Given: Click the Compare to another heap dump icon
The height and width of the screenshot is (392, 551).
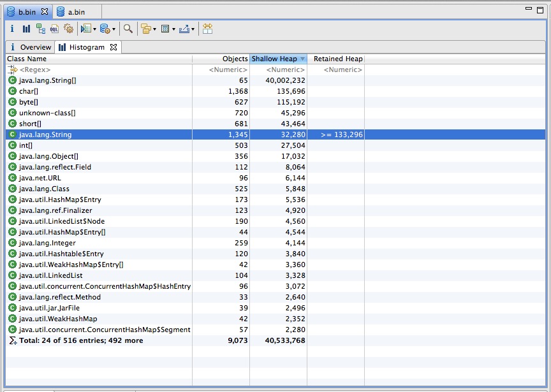Looking at the screenshot, I should pyautogui.click(x=207, y=29).
